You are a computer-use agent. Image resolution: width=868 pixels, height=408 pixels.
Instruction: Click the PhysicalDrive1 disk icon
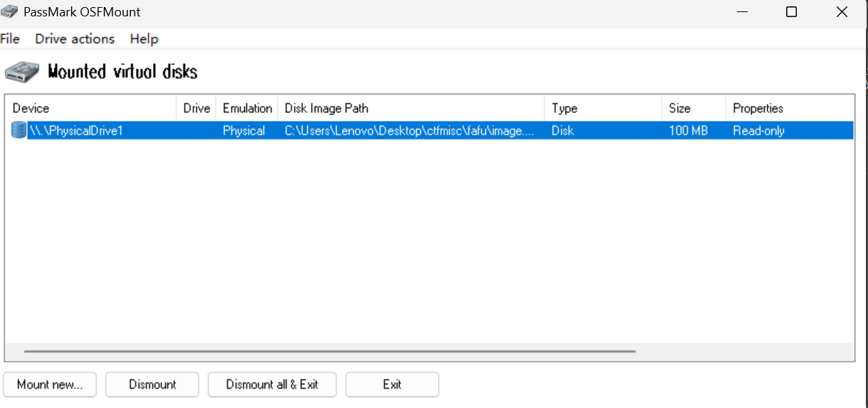pos(18,130)
